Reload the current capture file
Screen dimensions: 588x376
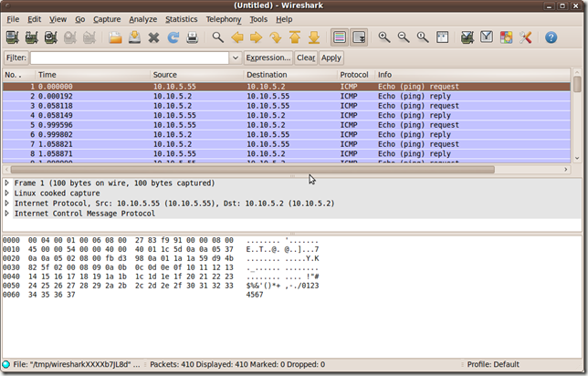point(173,37)
